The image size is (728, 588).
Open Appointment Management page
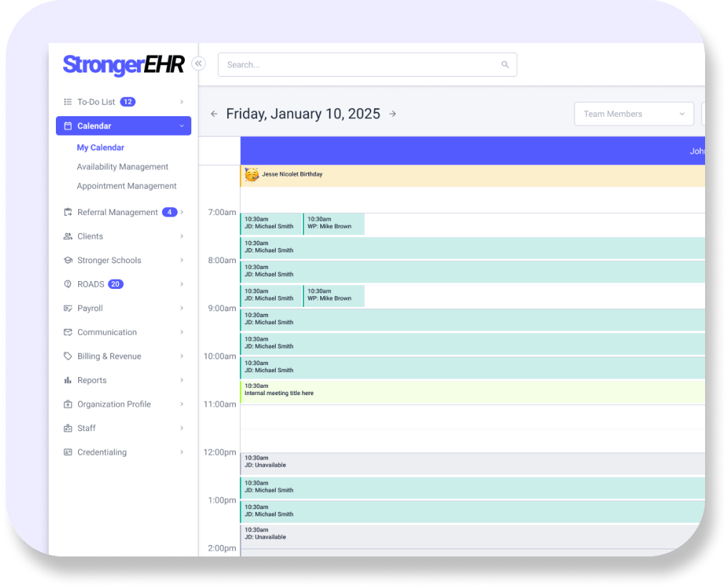click(127, 186)
